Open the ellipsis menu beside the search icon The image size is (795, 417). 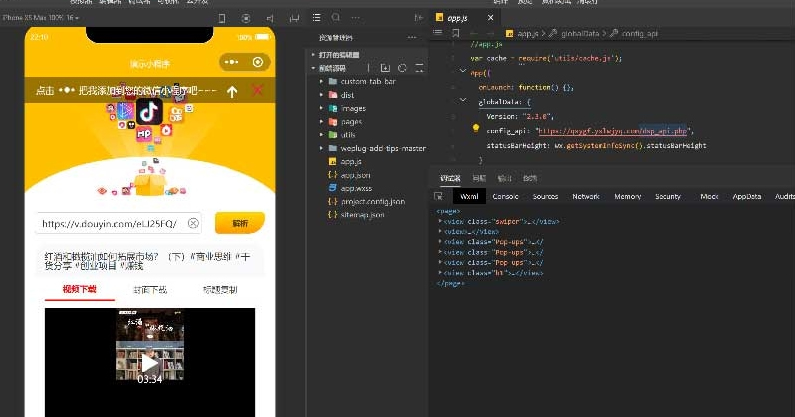(355, 18)
